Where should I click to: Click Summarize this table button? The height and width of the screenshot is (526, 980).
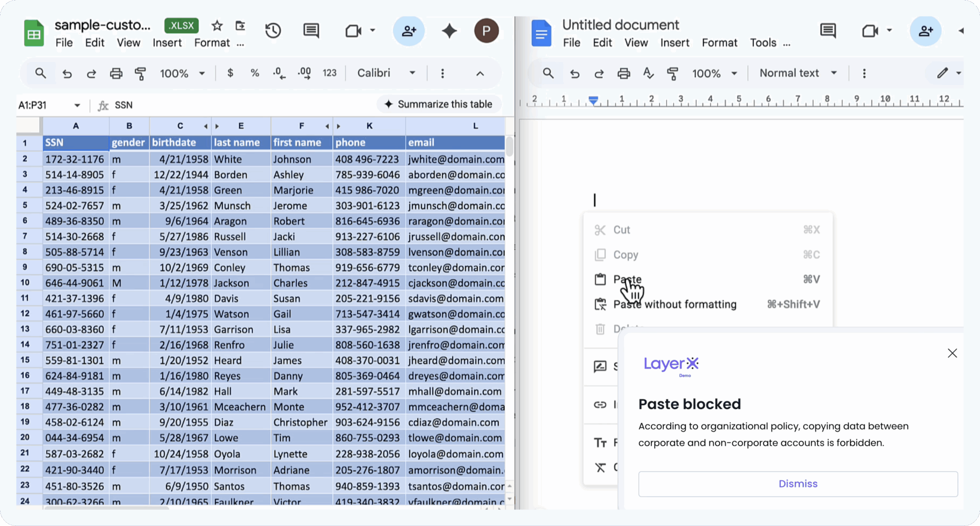point(439,104)
